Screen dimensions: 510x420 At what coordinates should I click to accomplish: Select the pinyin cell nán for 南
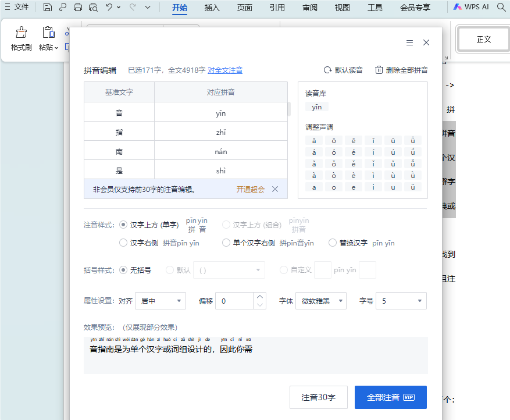[x=221, y=151]
